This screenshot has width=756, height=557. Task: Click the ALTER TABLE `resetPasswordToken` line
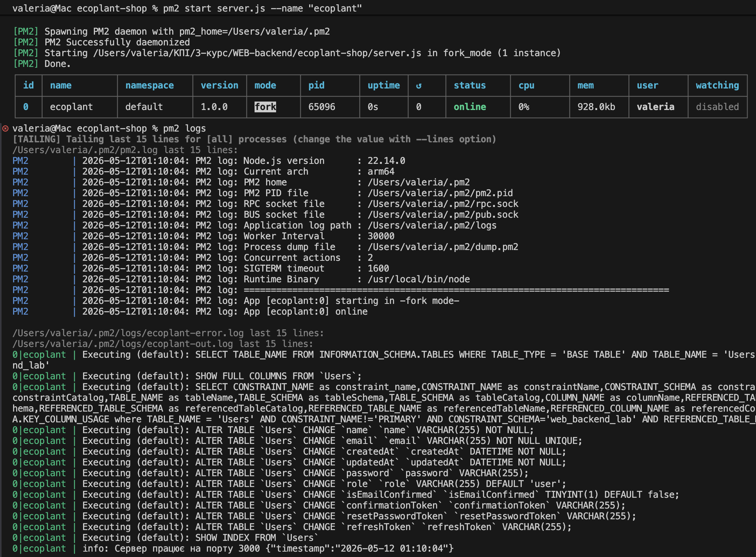[325, 516]
